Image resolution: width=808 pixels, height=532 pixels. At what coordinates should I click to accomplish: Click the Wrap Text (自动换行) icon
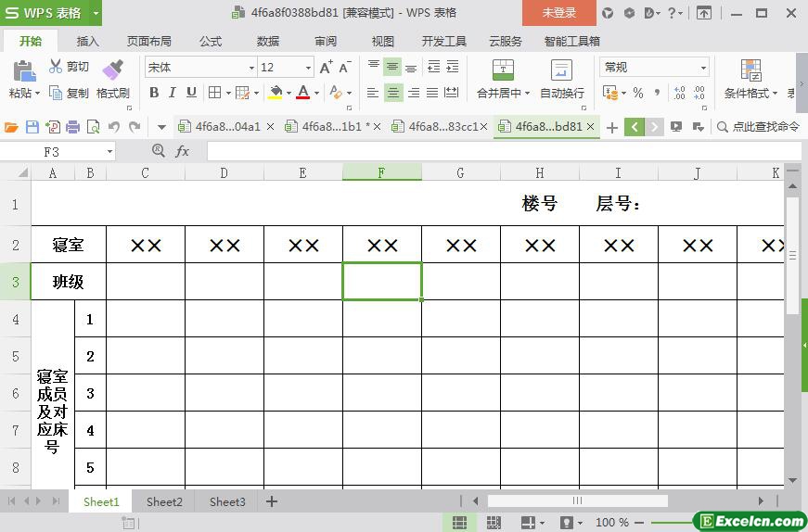point(561,70)
